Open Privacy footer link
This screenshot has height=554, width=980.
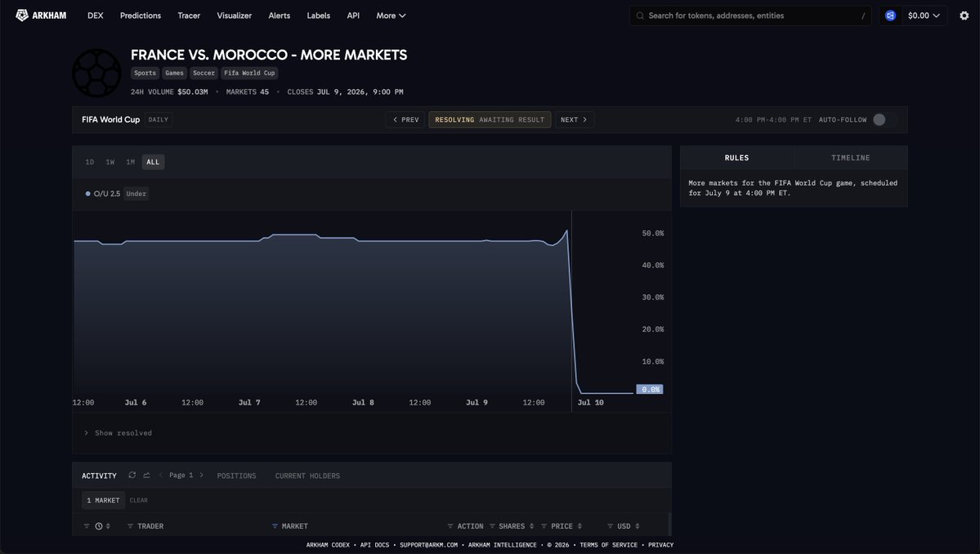coord(660,545)
